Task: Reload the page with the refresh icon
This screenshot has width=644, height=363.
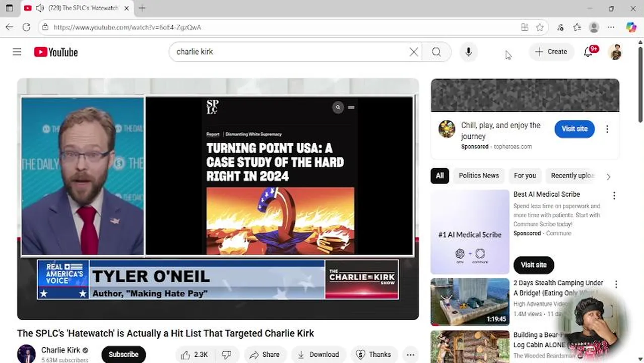Action: (26, 27)
